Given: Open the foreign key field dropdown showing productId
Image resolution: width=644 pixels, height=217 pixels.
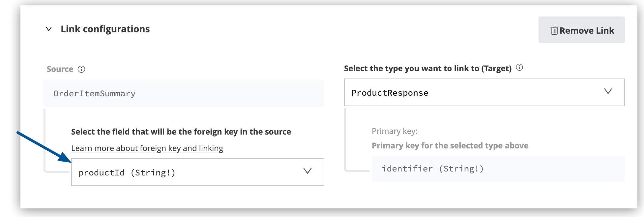Looking at the screenshot, I should [x=197, y=172].
